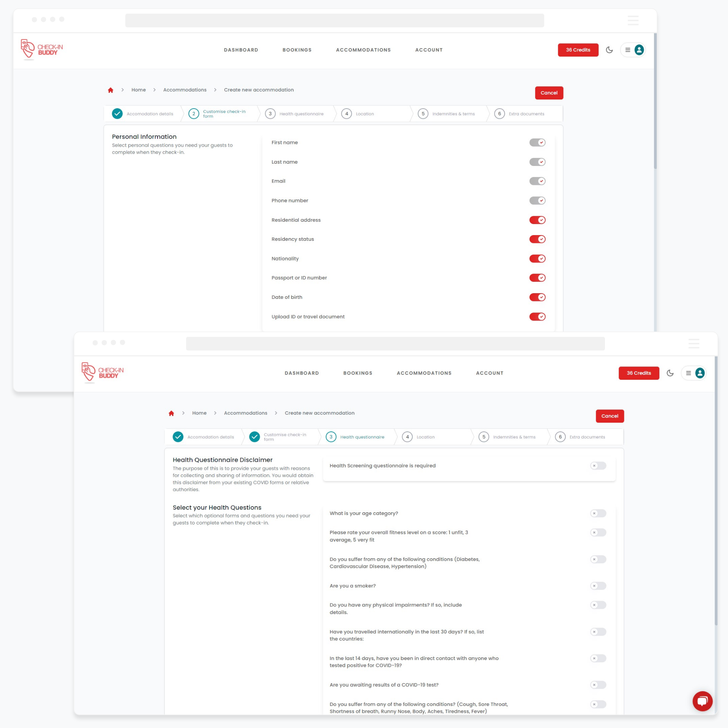Turn off the Date of birth toggle
This screenshot has width=728, height=728.
537,297
